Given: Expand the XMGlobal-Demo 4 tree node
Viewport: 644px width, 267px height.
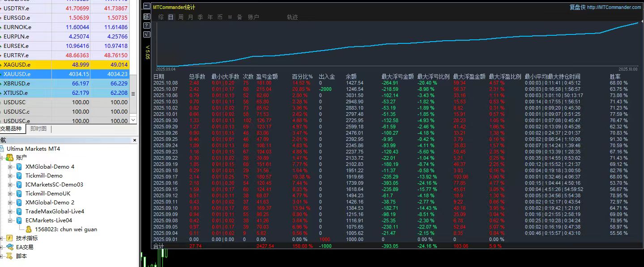Looking at the screenshot, I should coord(10,167).
